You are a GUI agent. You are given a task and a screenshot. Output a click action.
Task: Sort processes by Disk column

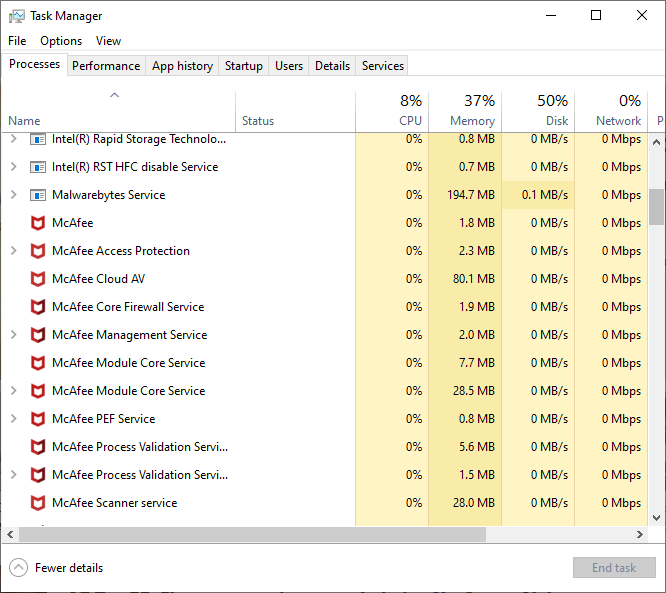click(x=538, y=110)
